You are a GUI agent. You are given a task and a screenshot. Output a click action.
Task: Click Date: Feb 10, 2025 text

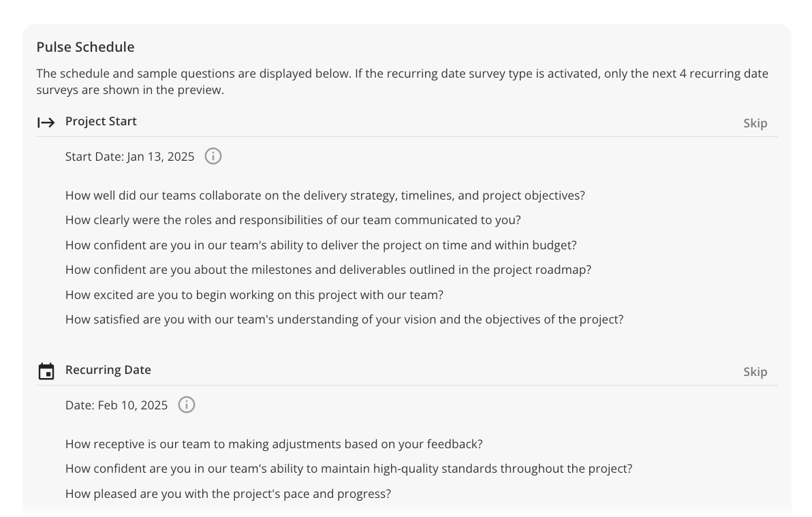click(x=116, y=405)
